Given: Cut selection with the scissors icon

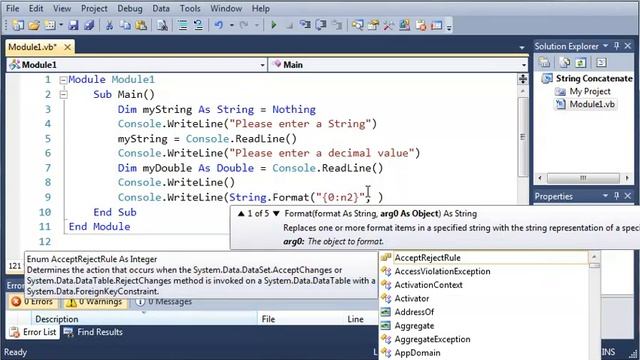Looking at the screenshot, I should pyautogui.click(x=109, y=25).
